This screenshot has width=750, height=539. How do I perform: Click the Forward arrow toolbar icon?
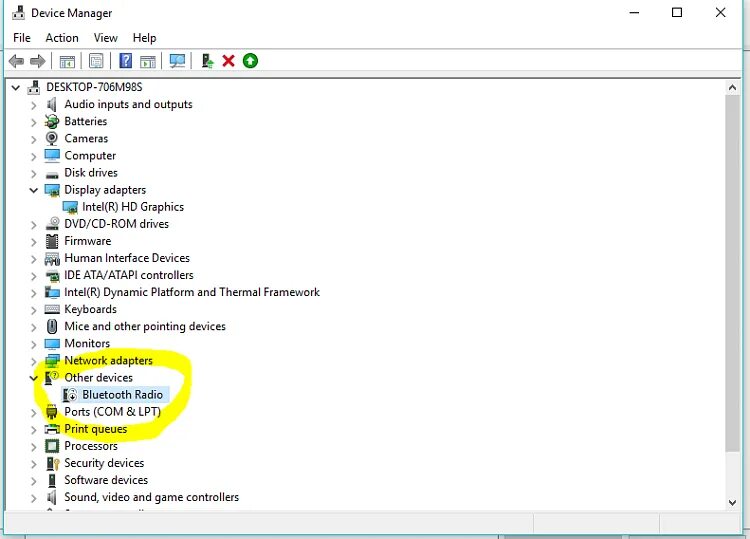point(37,61)
